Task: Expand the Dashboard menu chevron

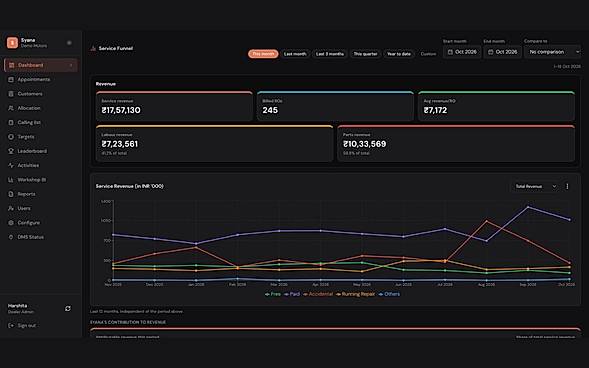Action: tap(71, 65)
